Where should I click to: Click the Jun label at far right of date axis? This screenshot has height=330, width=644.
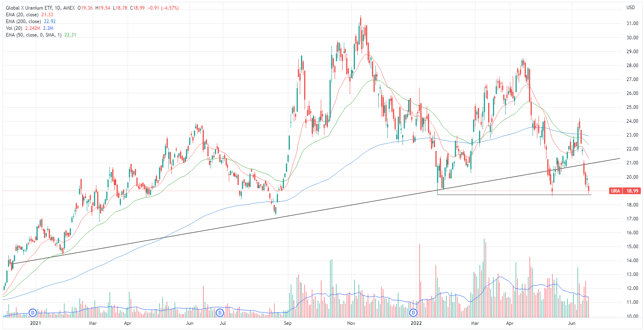[x=571, y=323]
